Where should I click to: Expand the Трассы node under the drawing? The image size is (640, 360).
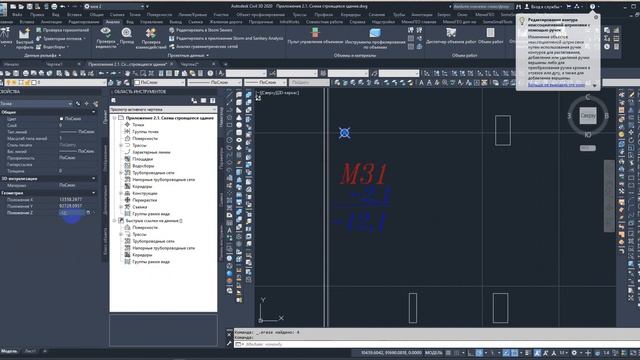tap(120, 145)
